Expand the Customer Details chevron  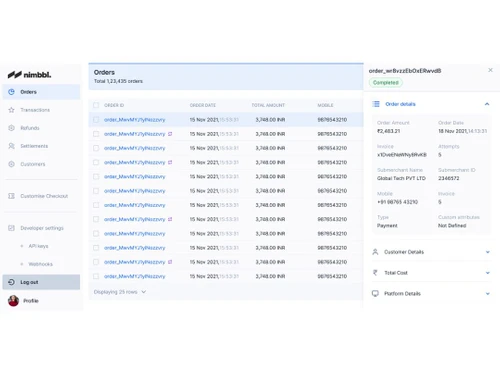(x=488, y=252)
